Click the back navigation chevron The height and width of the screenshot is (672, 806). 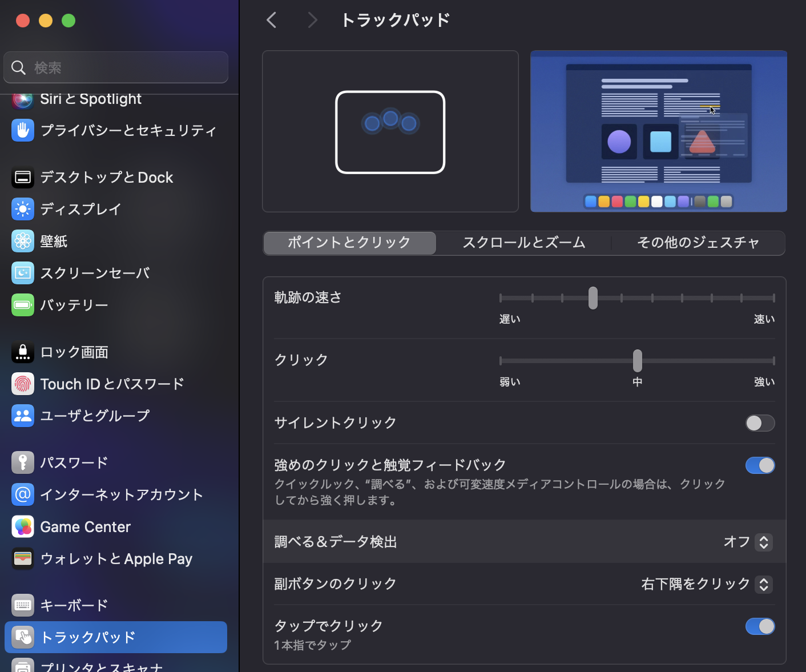point(271,19)
